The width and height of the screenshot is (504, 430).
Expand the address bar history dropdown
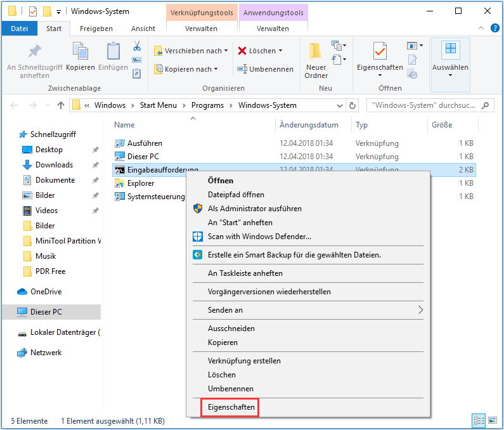(340, 105)
